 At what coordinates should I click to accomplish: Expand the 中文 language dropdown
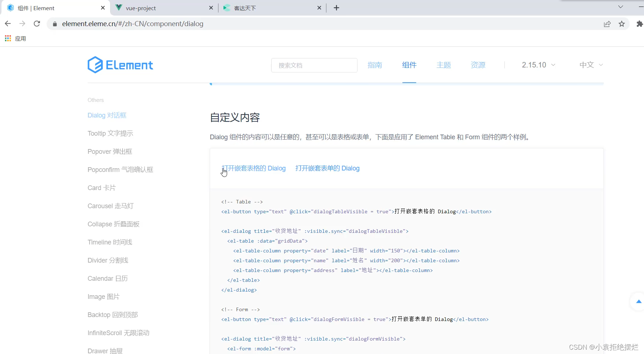(x=591, y=65)
